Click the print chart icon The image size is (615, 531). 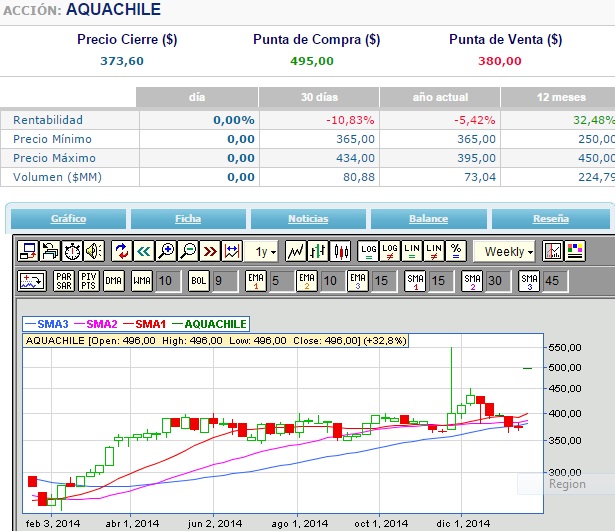coord(50,251)
